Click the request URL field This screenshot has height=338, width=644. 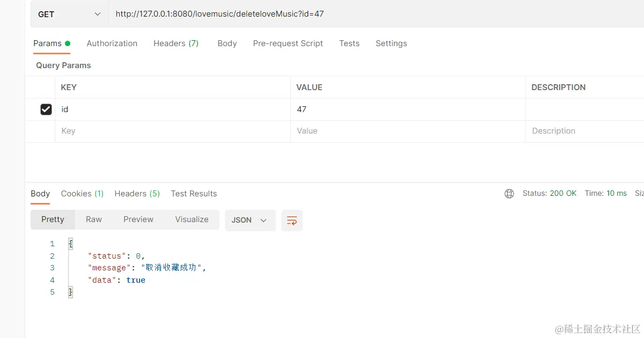click(x=376, y=14)
